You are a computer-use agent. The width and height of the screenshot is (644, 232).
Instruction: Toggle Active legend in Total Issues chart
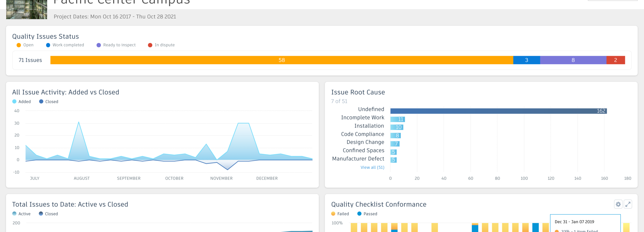pos(22,214)
